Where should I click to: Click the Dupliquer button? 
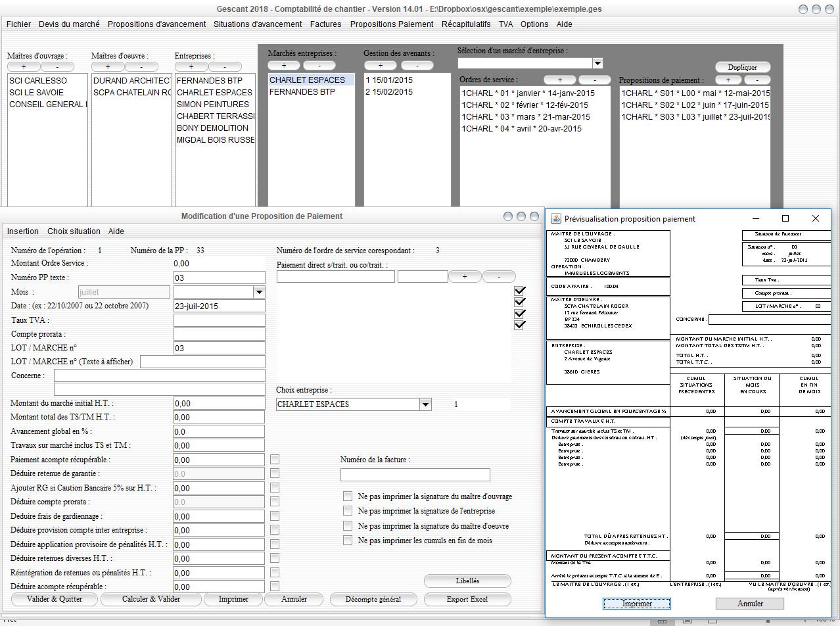point(743,67)
